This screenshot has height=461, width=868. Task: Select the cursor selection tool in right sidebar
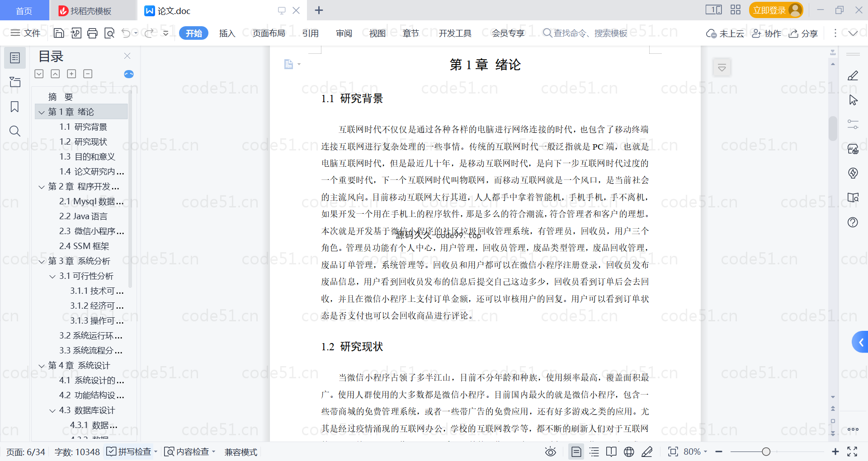[x=853, y=100]
